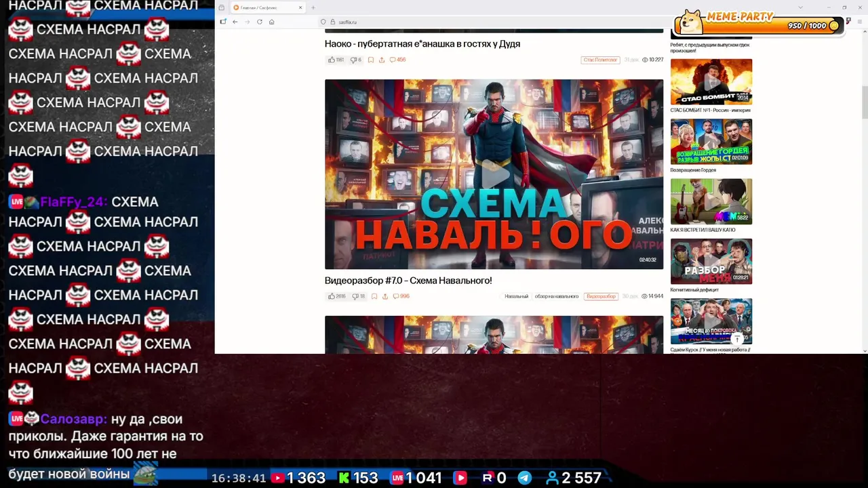Open the browser tab list dropdown chevron

[800, 7]
